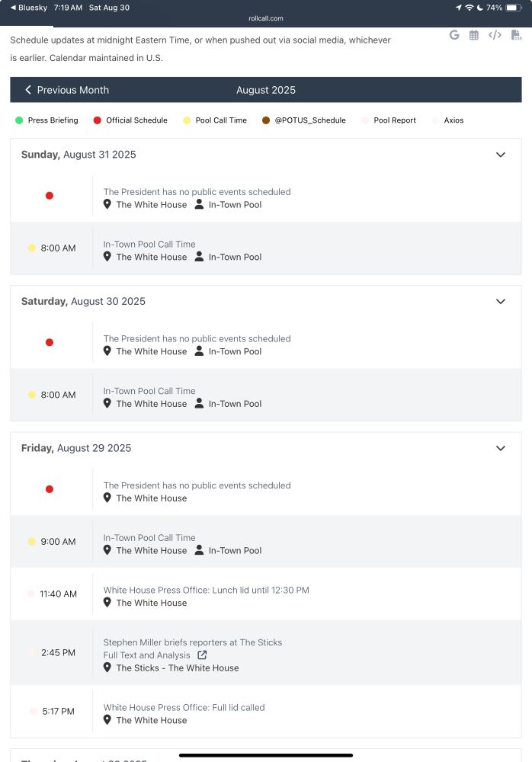Click the embed code icon
Viewport: 532px width, 762px height.
coord(495,35)
